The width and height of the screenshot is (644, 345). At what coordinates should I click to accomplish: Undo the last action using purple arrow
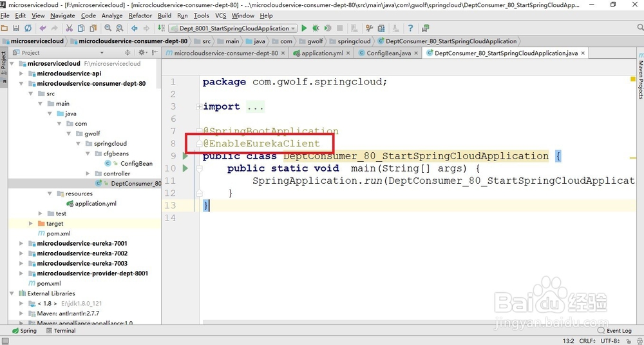[x=43, y=28]
